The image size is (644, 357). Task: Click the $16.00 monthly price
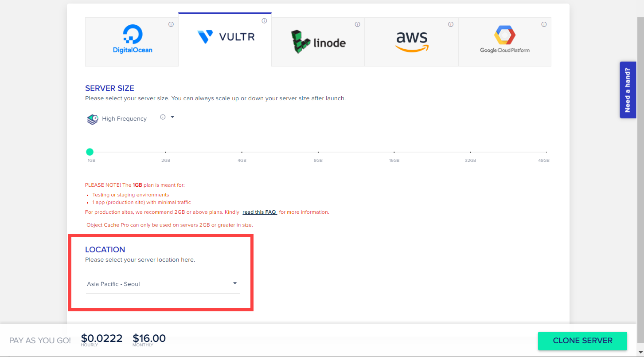[x=149, y=338]
